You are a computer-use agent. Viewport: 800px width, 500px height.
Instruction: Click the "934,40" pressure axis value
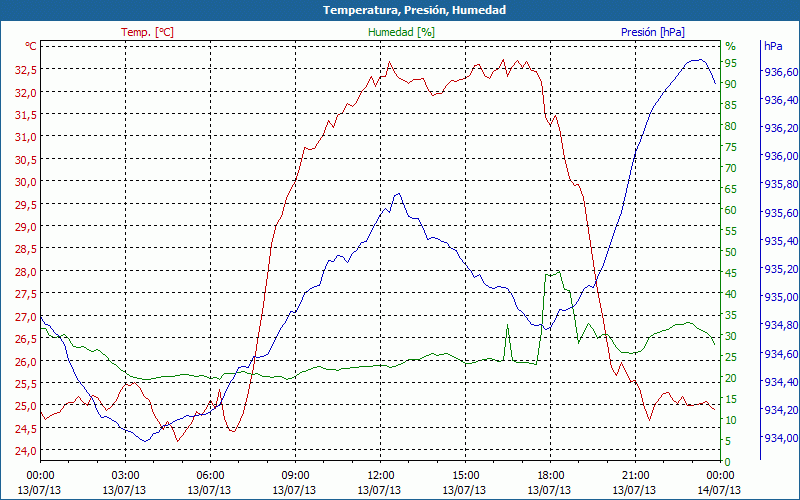pos(781,382)
